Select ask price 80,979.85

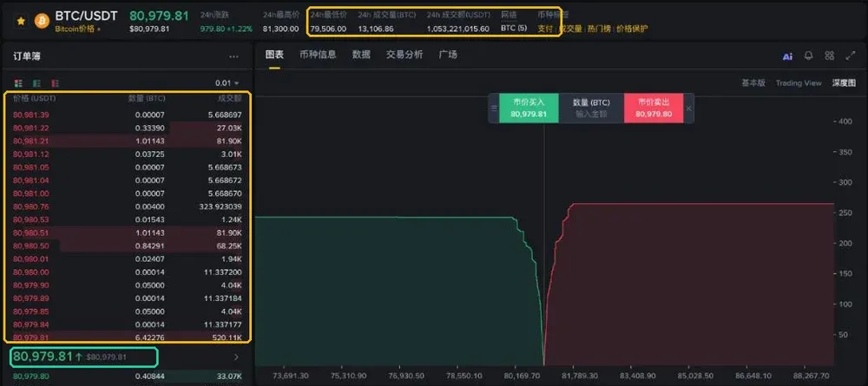30,311
